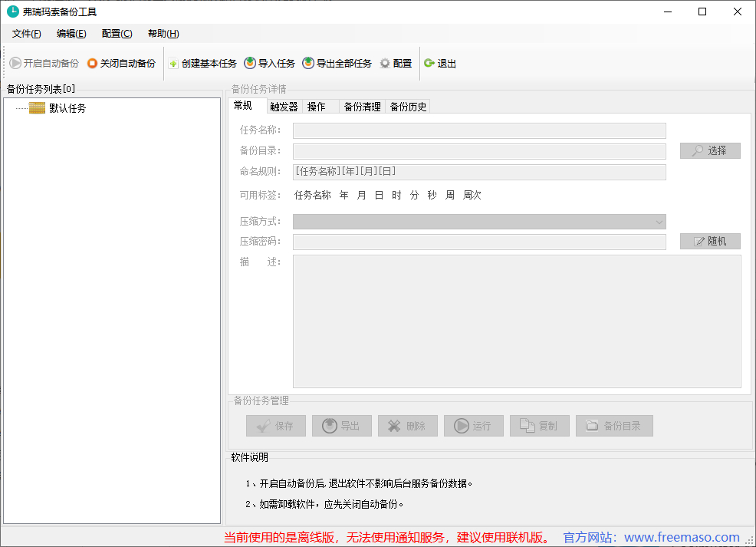Click the 任务名称 input field
Screen dimensions: 756x547
coord(479,130)
